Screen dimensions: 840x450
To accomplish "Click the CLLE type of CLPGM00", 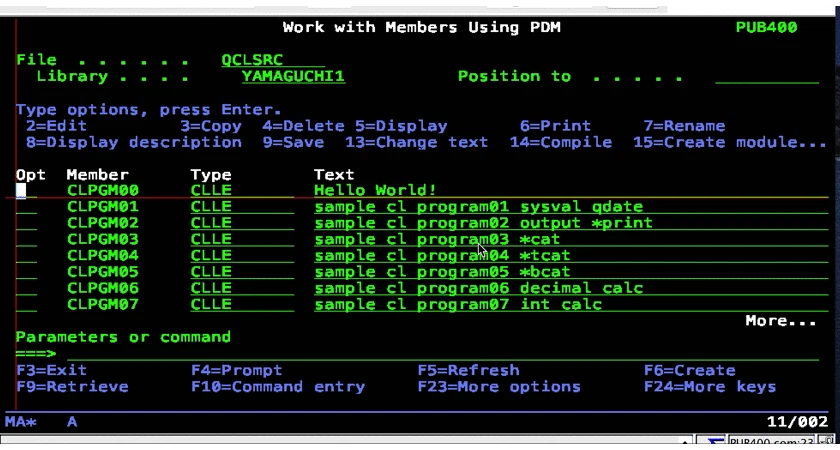I will [211, 190].
